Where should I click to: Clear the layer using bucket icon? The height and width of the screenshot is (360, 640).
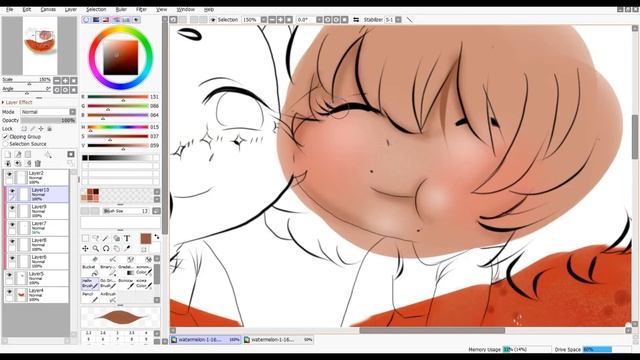tap(48, 154)
